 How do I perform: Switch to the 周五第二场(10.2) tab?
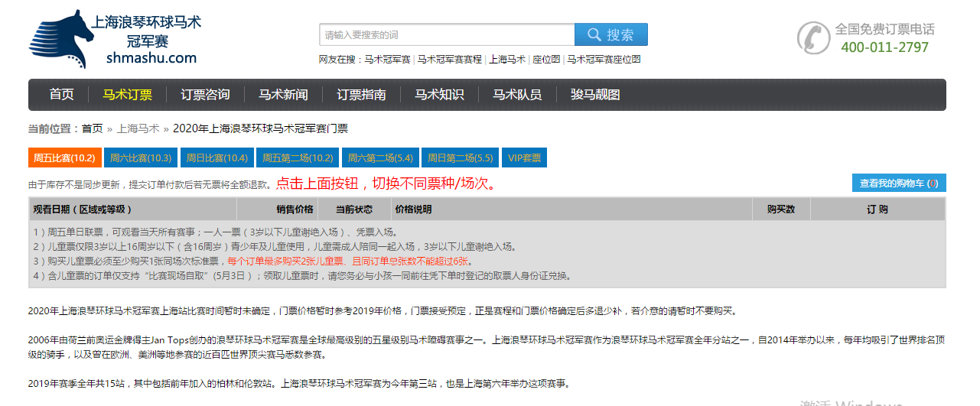(x=298, y=158)
